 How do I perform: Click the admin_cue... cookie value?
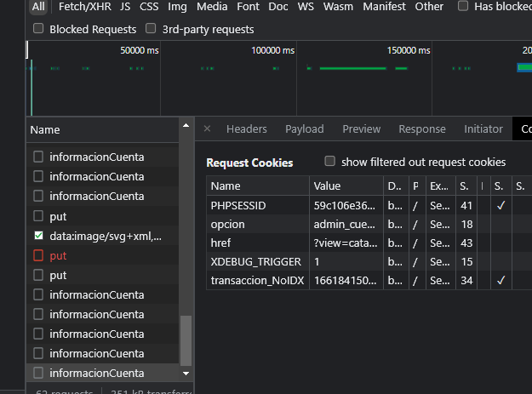pos(345,225)
